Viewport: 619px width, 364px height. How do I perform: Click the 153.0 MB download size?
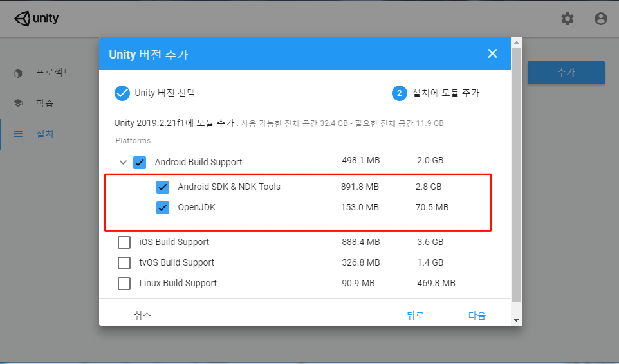click(360, 208)
